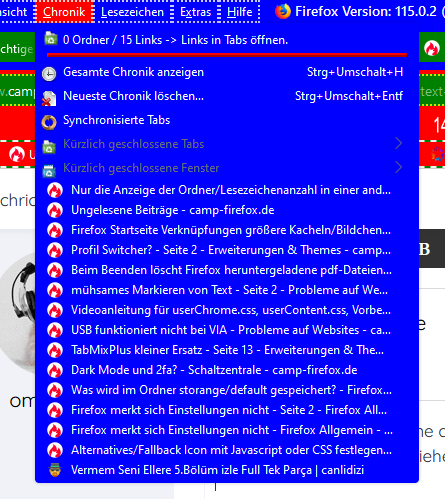Open 'USB funktioniert nicht bei VIA' entry
Viewport: 445px width, 499px height.
[227, 330]
